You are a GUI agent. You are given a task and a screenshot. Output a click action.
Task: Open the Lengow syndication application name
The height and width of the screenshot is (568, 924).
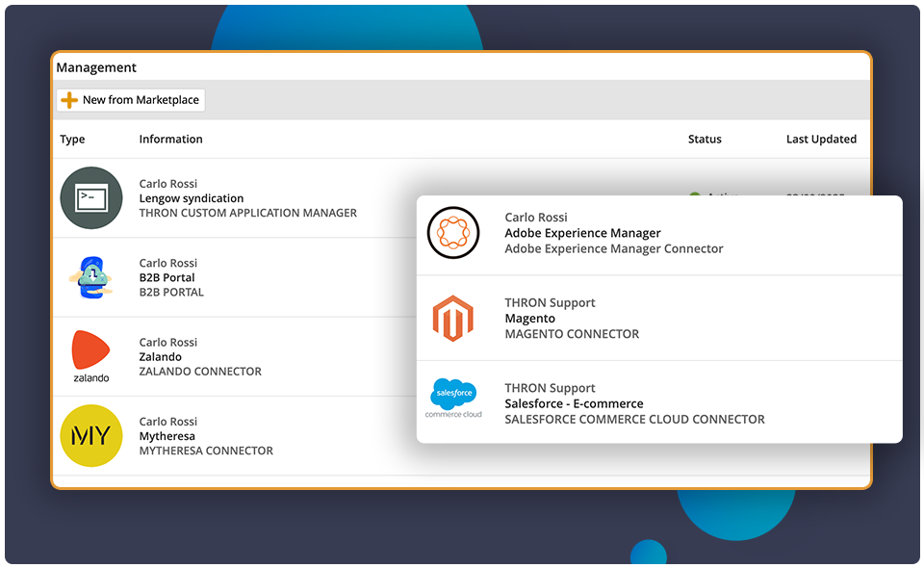192,198
